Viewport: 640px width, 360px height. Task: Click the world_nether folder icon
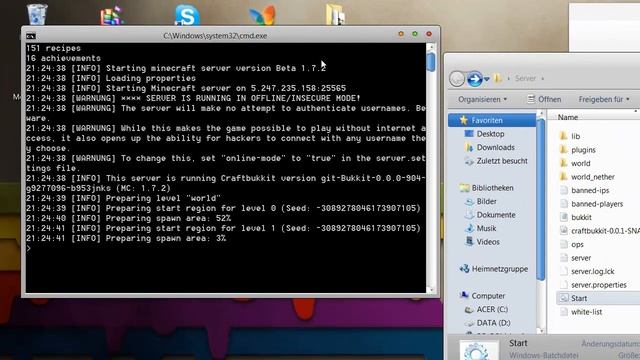564,176
